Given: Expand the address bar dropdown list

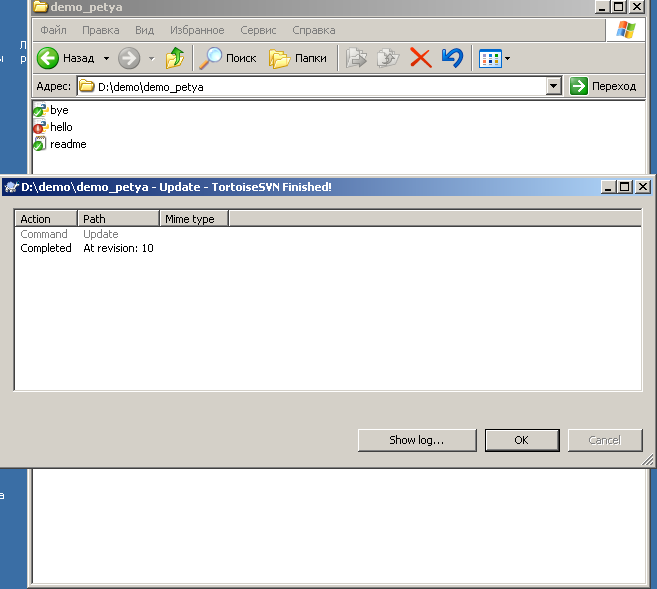Looking at the screenshot, I should tap(554, 86).
